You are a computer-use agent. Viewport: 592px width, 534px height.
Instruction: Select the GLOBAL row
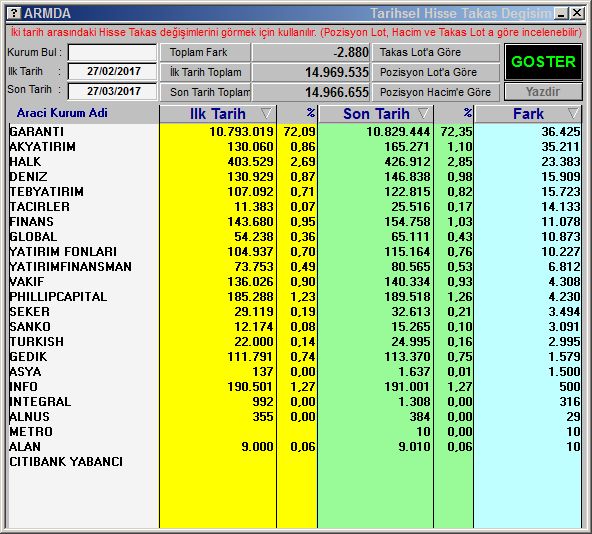point(294,237)
